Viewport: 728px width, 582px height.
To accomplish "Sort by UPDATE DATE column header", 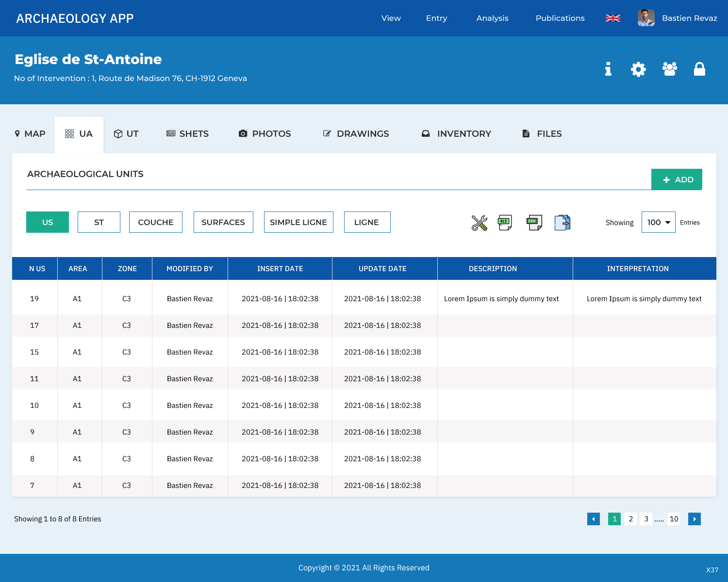I will coord(385,269).
